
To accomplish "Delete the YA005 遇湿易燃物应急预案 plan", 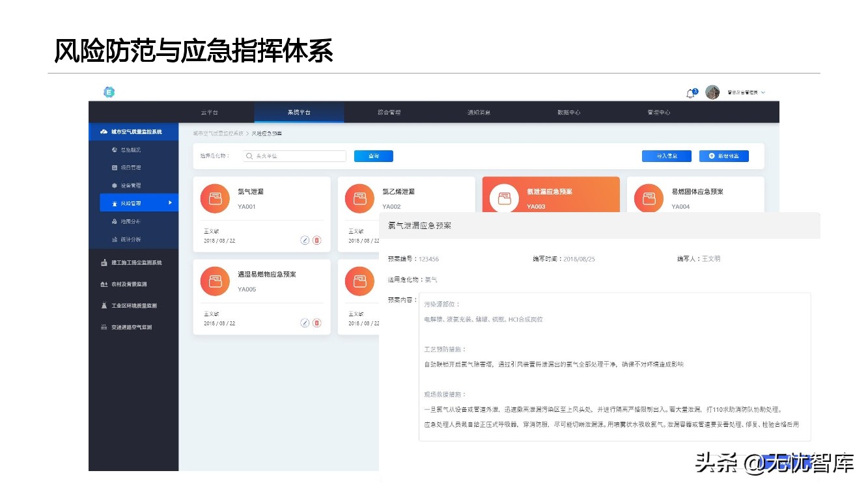I will pos(317,323).
